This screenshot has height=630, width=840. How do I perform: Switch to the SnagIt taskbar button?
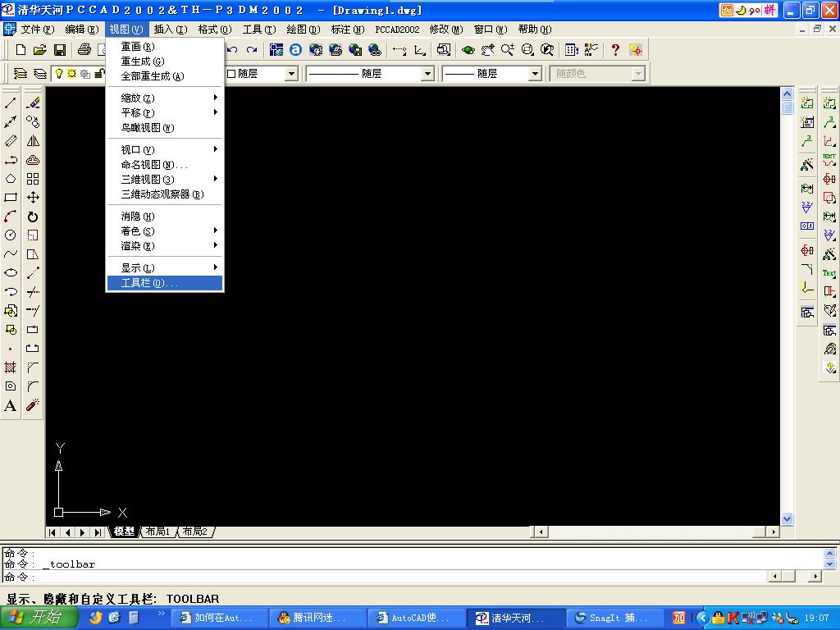(614, 618)
